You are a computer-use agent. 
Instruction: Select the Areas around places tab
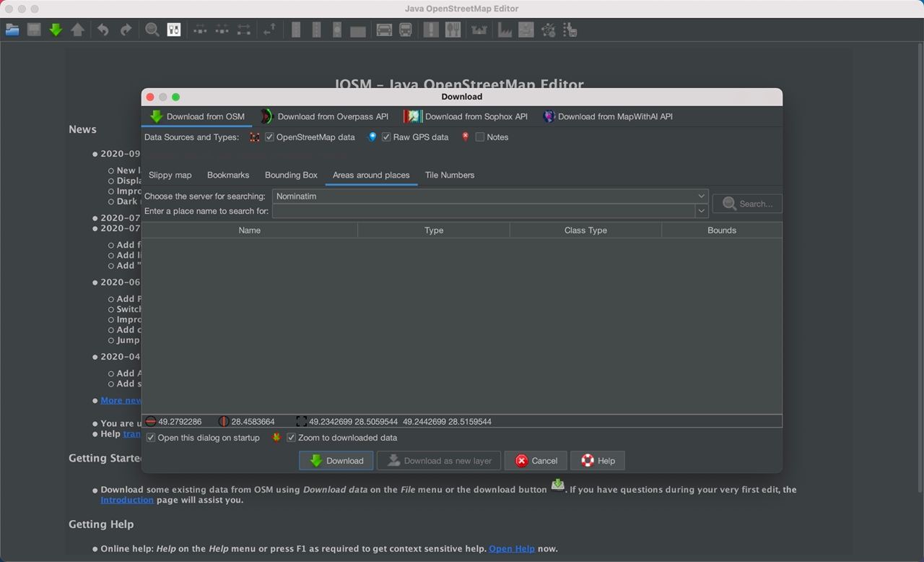[x=371, y=175]
